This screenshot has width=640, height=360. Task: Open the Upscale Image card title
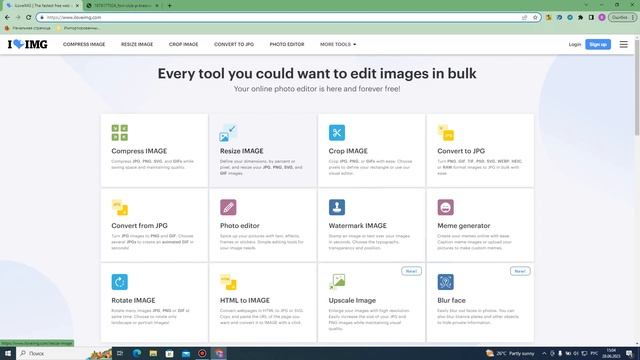[x=352, y=300]
